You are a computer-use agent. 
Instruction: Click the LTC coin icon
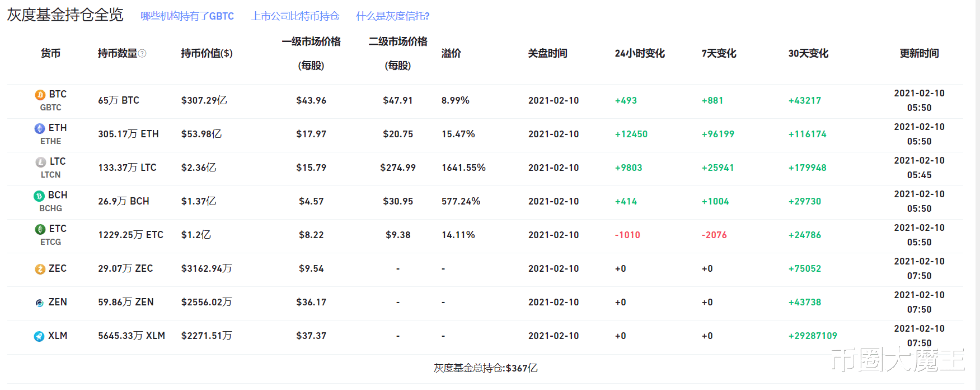coord(41,162)
